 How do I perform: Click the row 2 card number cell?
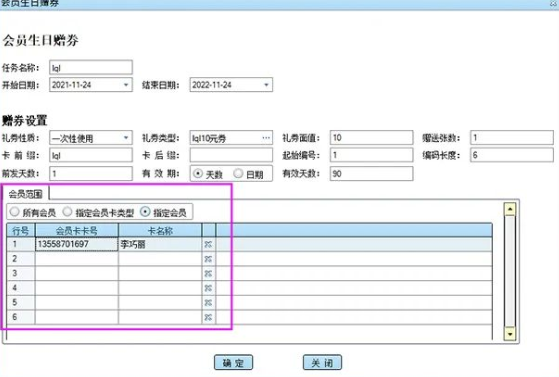pos(77,259)
